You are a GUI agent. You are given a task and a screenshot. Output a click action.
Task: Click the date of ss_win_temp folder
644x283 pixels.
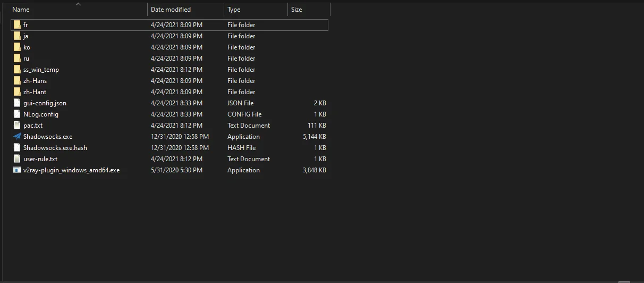click(176, 70)
